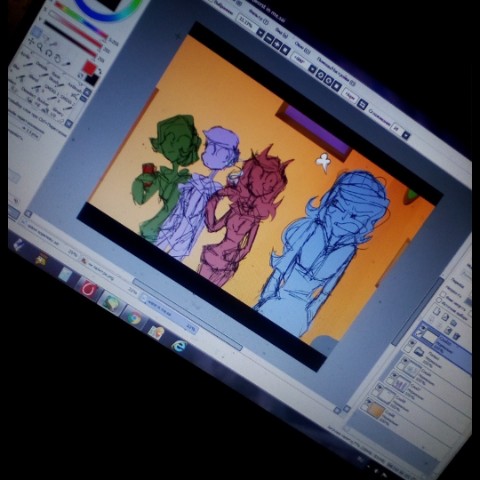The width and height of the screenshot is (480, 480).
Task: Open the stabilizer value dropdown
Action: click(x=406, y=135)
